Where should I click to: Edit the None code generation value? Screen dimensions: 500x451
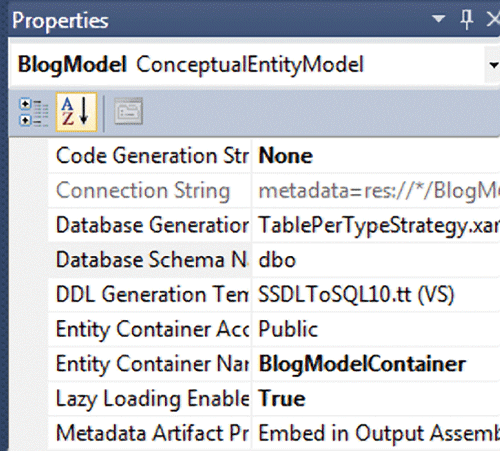coord(376,156)
